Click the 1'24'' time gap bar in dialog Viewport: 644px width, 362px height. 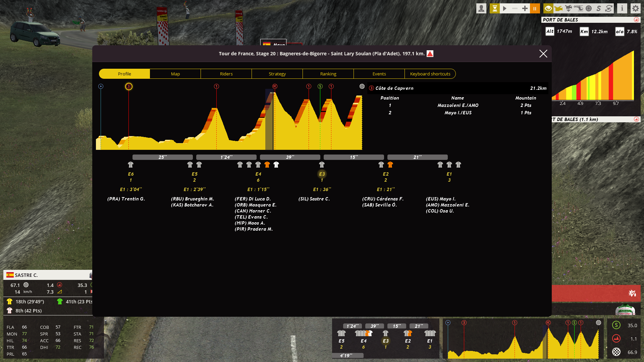226,157
